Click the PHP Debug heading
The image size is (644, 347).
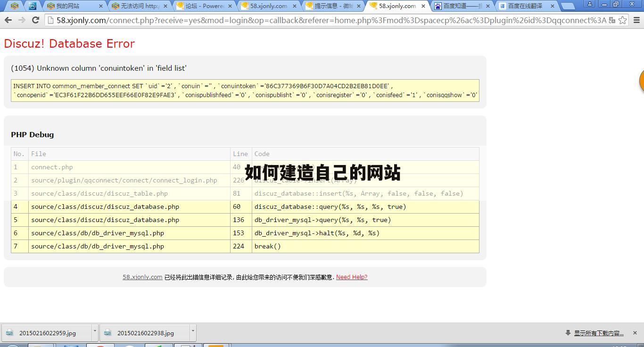pos(33,134)
